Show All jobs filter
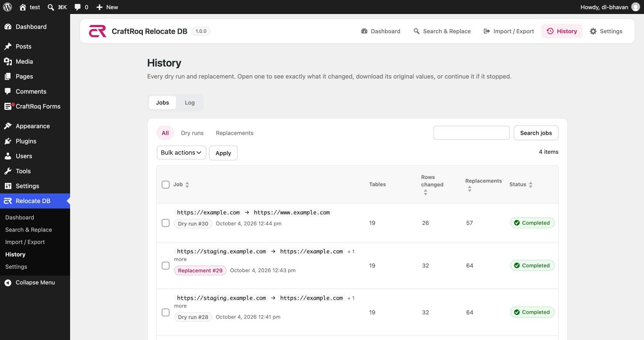Image resolution: width=644 pixels, height=340 pixels. [165, 133]
